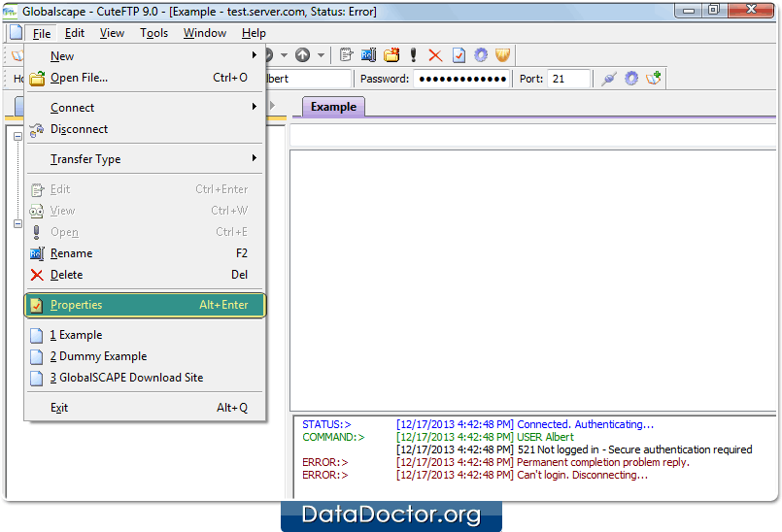Open the dropdown arrow left of the upload arrow

click(x=284, y=54)
